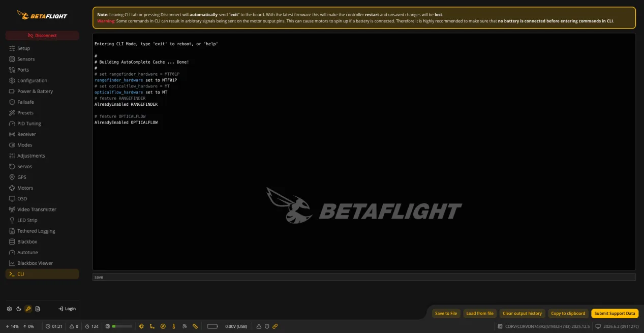Viewport: 644px width, 333px height.
Task: Click Clear output history button
Action: pyautogui.click(x=522, y=313)
